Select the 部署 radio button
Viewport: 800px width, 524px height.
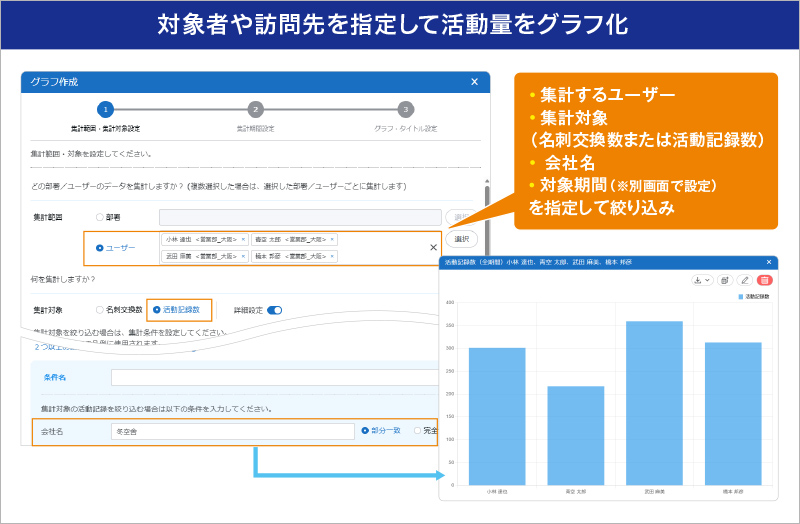coord(100,217)
